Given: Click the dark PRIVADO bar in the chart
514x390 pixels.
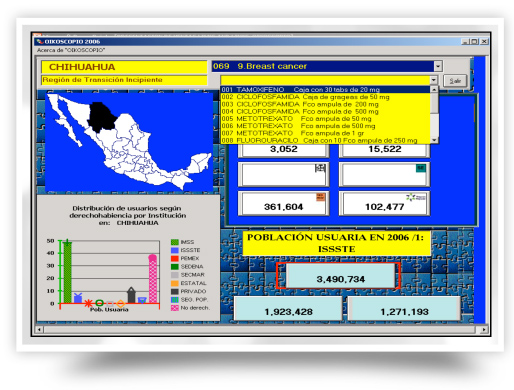Looking at the screenshot, I should tap(131, 295).
